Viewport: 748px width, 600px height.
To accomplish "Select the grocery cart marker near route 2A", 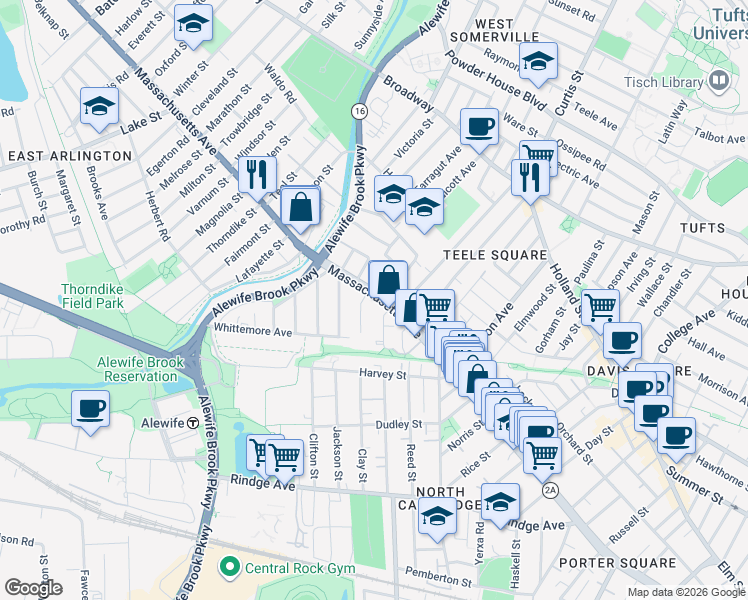I will point(542,459).
